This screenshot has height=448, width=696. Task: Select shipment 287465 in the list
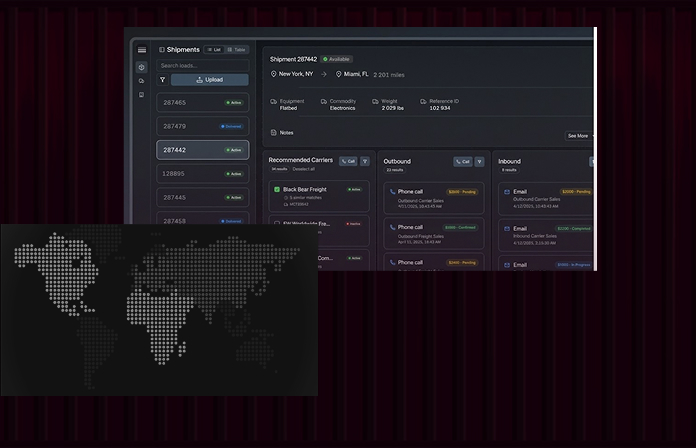203,102
